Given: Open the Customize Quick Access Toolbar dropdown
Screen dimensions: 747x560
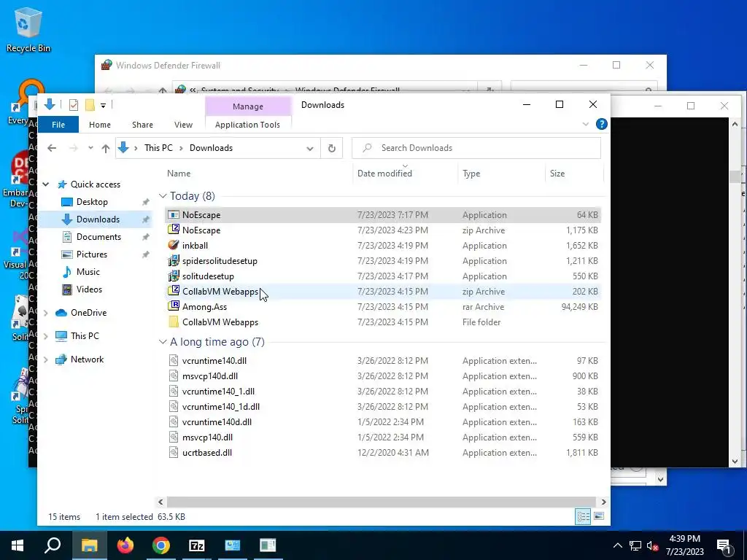Looking at the screenshot, I should coord(103,105).
